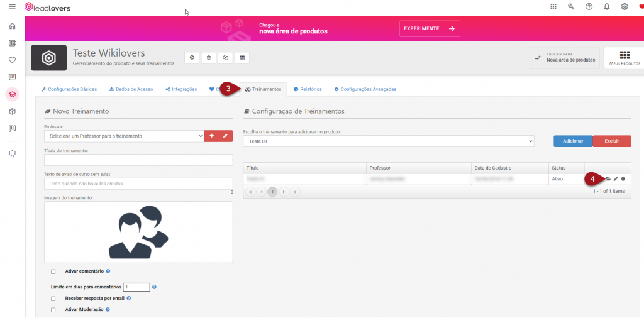The height and width of the screenshot is (318, 644).
Task: Open the folder icon in training row
Action: point(608,179)
